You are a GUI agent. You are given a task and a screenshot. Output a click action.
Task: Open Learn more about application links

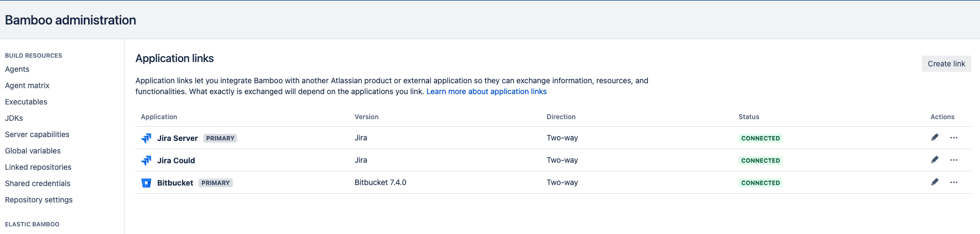coord(486,91)
